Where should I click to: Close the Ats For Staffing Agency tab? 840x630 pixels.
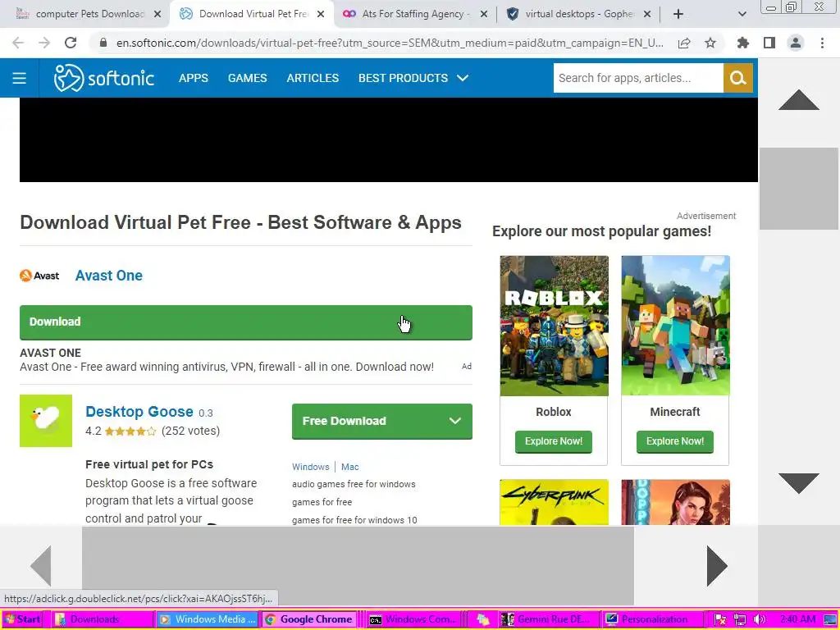(x=484, y=15)
